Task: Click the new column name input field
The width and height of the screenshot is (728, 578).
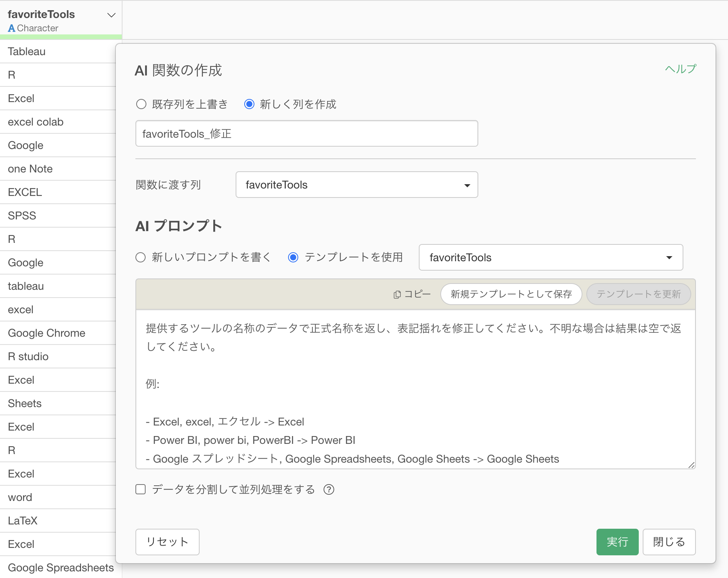Action: pyautogui.click(x=306, y=134)
